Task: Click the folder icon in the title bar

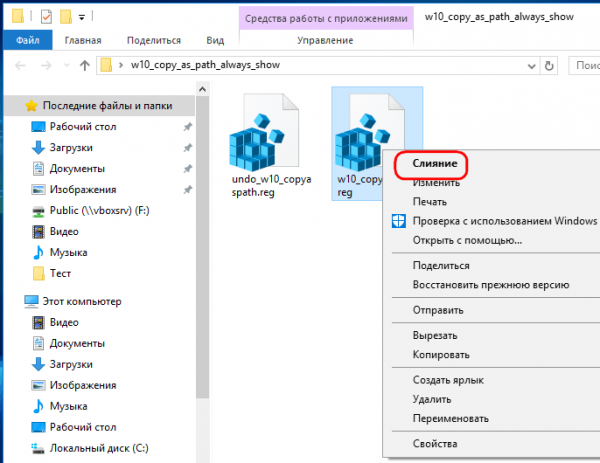Action: pyautogui.click(x=18, y=16)
